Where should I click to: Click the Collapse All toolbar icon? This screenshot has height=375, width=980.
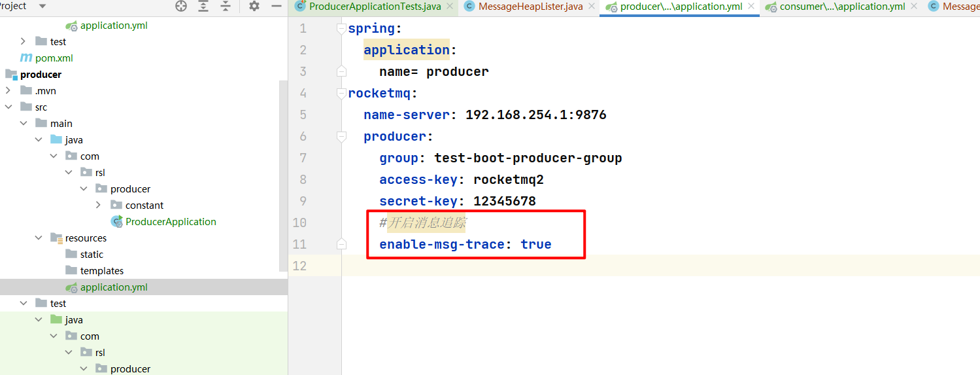pos(226,6)
